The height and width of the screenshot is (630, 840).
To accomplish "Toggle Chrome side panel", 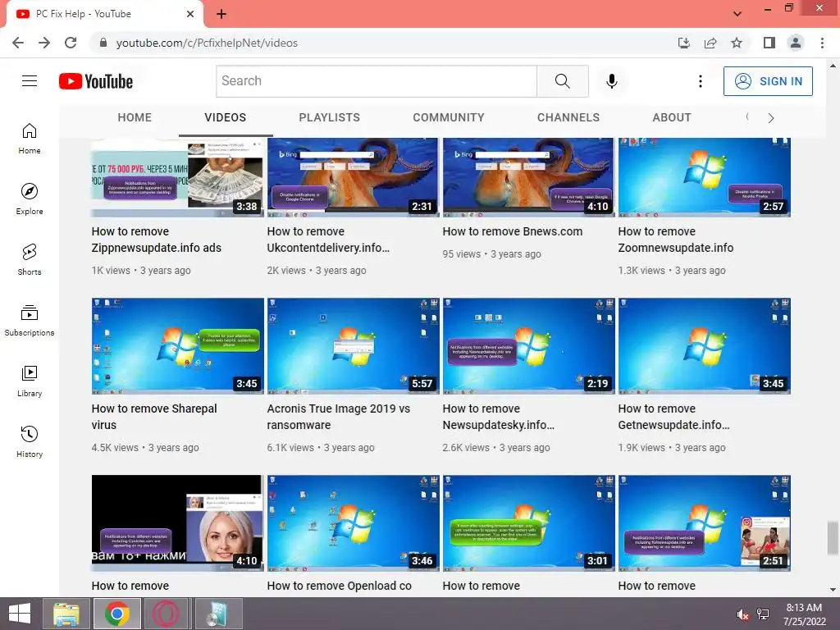I will pos(769,43).
